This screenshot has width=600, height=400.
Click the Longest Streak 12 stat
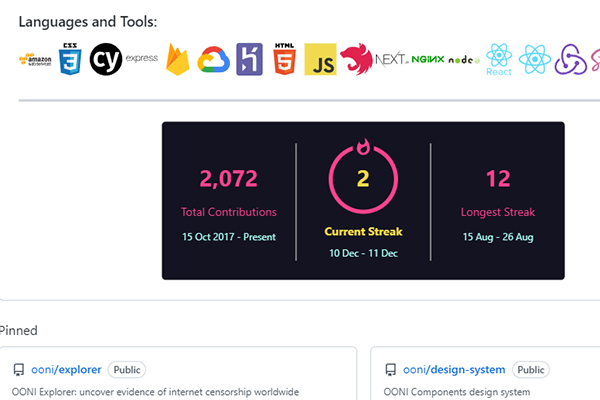click(x=498, y=179)
